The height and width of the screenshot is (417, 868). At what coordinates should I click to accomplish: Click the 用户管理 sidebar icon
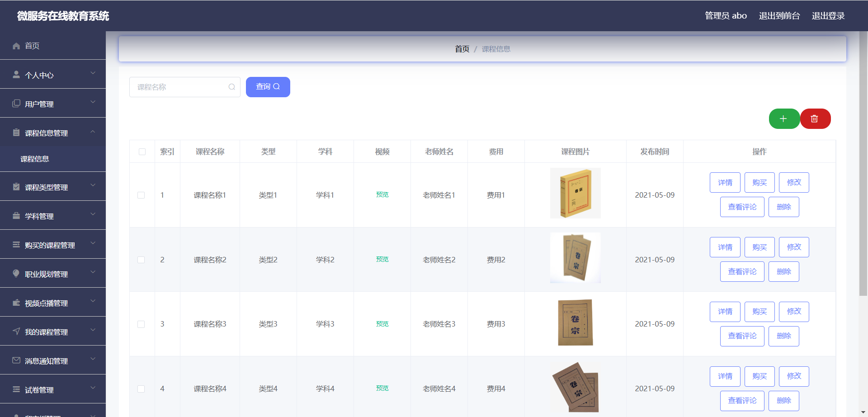coord(16,103)
